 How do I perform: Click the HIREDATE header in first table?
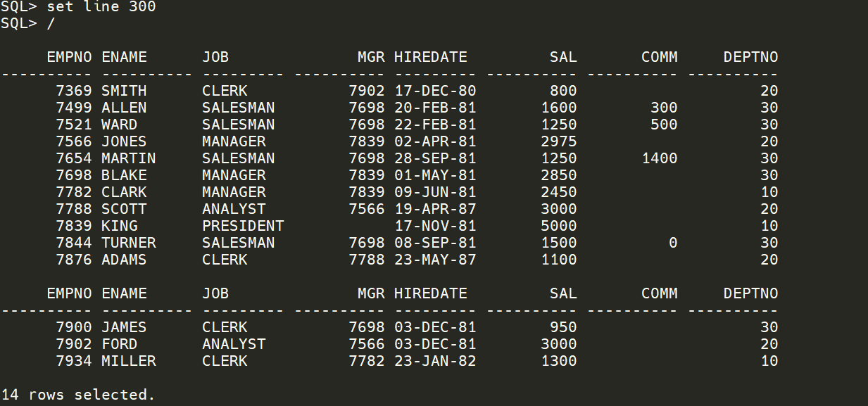[x=431, y=57]
